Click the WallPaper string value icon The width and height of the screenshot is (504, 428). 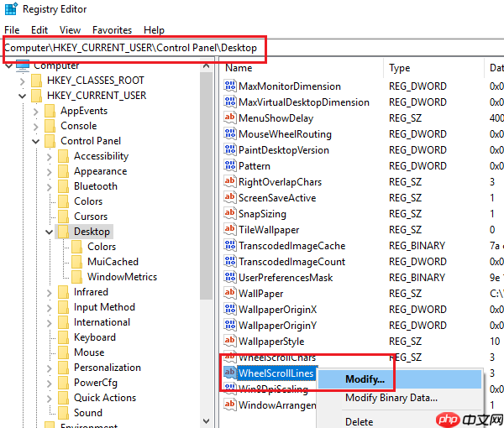tap(230, 293)
